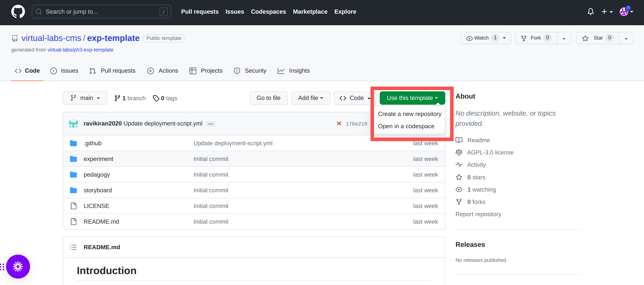The width and height of the screenshot is (644, 285).
Task: Switch to the Code tab
Action: pos(27,71)
